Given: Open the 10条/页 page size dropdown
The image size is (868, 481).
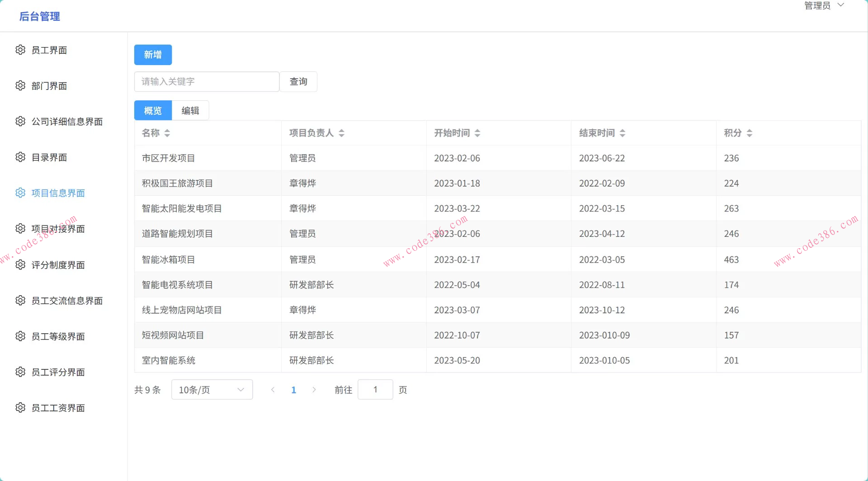Looking at the screenshot, I should [x=212, y=389].
